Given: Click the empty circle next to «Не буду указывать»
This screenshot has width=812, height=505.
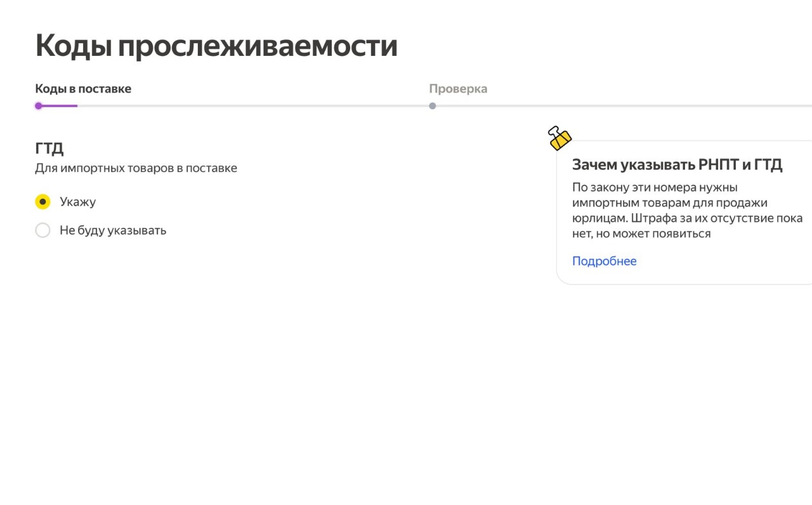Looking at the screenshot, I should 43,230.
